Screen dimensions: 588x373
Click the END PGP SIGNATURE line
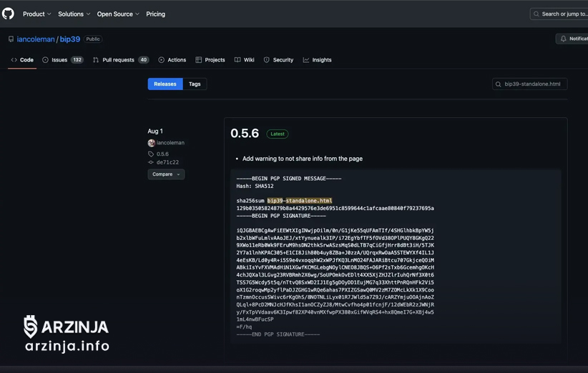[278, 334]
